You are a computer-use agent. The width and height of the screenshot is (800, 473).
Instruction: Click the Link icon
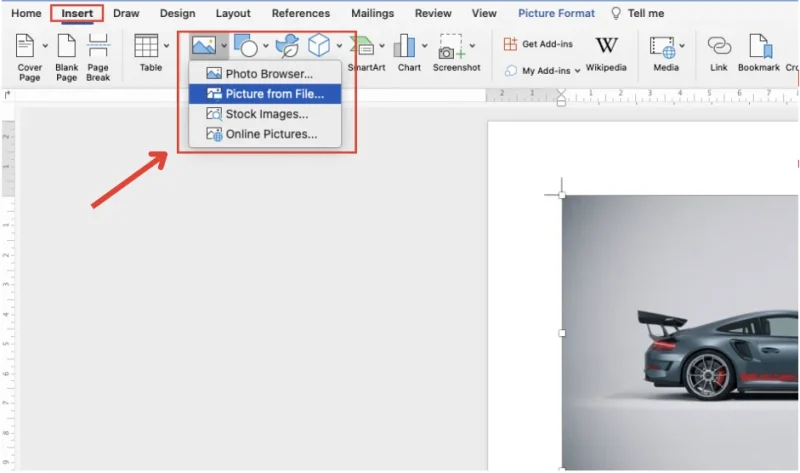pos(718,47)
